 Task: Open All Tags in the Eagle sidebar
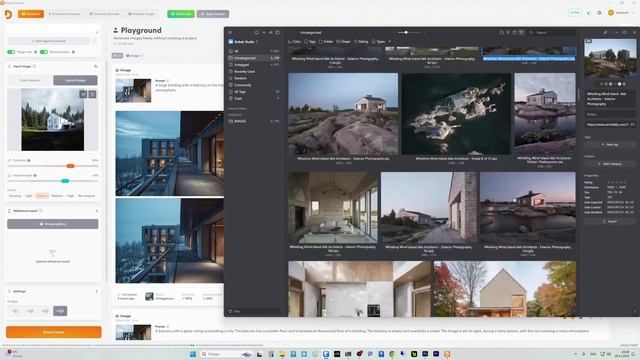(x=254, y=92)
